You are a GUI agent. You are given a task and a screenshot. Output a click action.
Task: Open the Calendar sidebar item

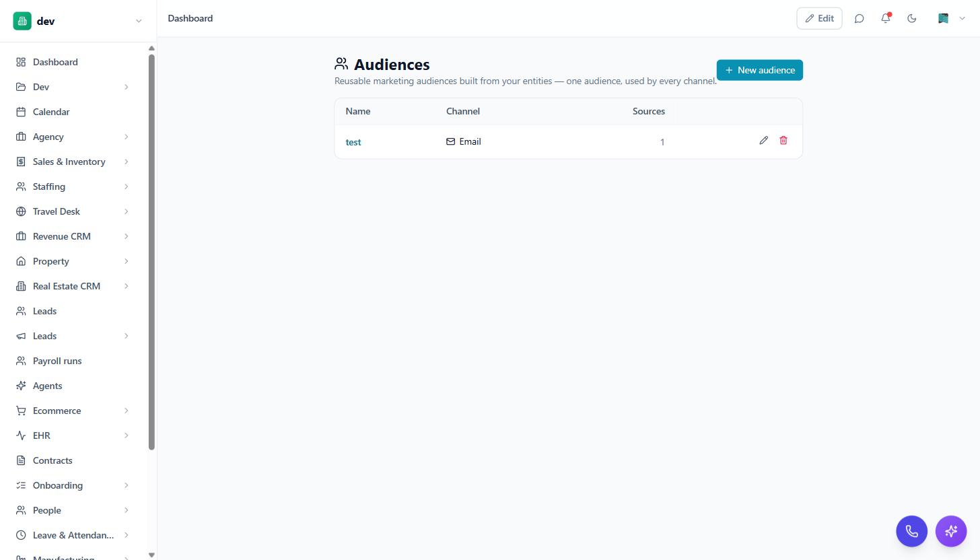73,112
